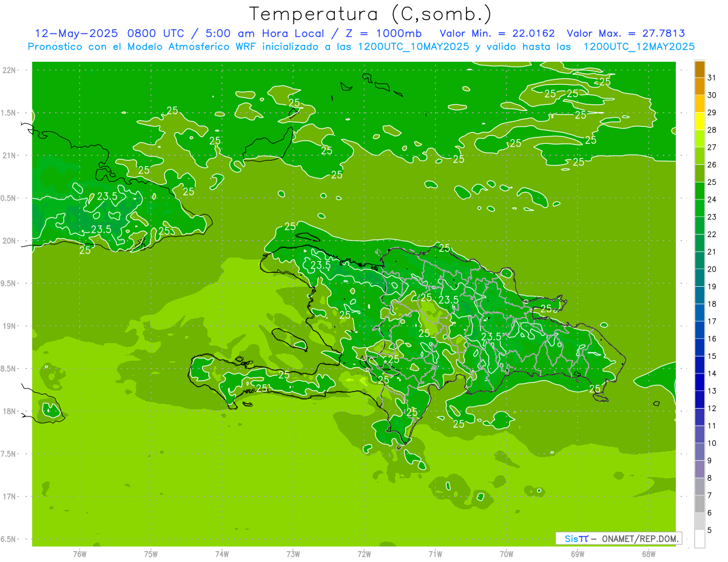Click the "73W" longitude axis label

pyautogui.click(x=293, y=554)
